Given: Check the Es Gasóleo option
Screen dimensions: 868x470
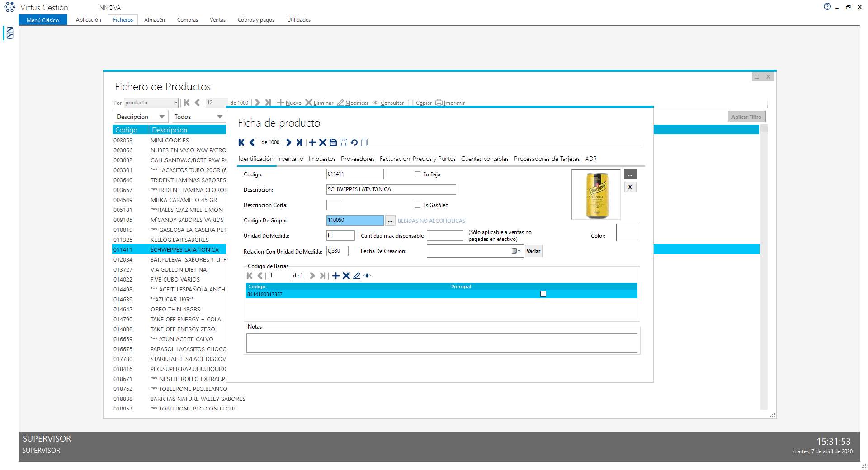Looking at the screenshot, I should [417, 205].
